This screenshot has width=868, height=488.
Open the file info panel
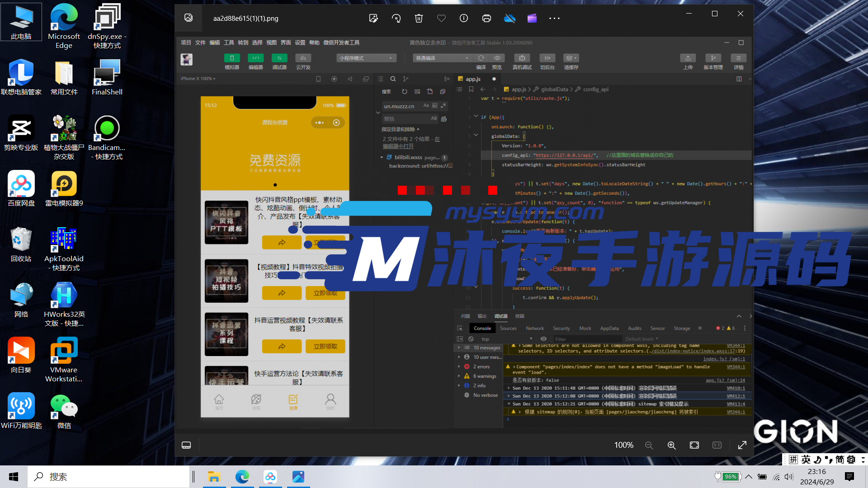[x=464, y=19]
